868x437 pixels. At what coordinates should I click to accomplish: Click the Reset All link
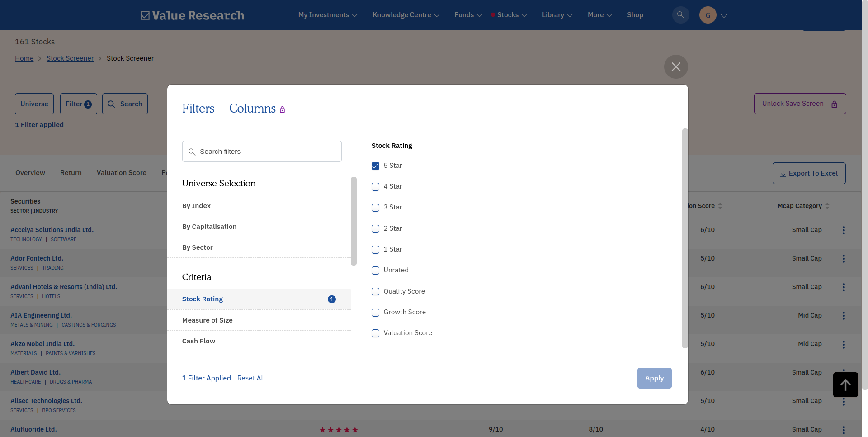coord(251,378)
